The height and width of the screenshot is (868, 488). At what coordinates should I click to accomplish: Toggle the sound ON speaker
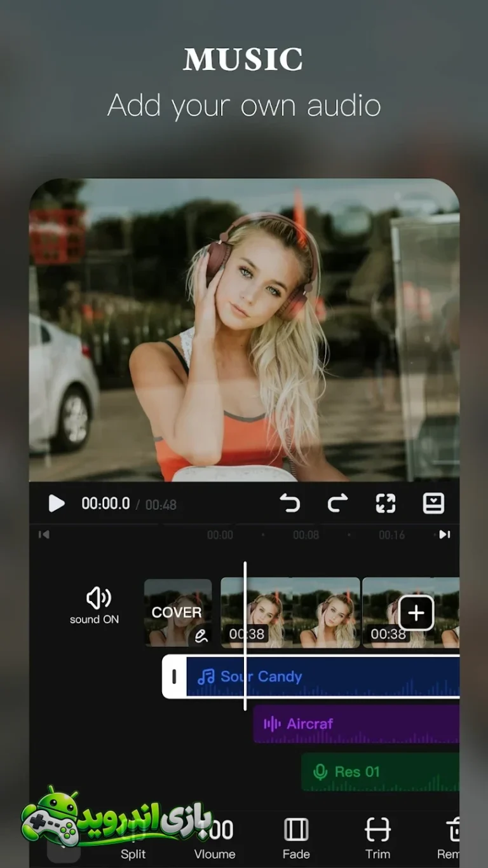pyautogui.click(x=95, y=605)
